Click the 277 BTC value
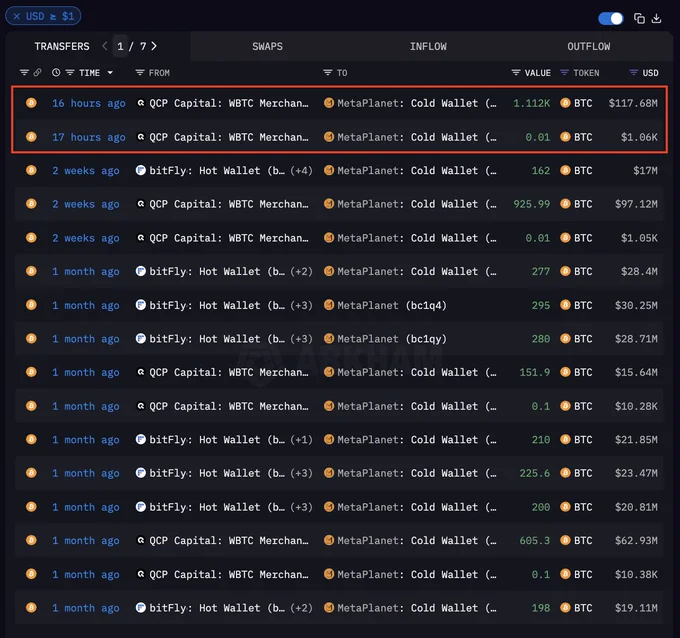The height and width of the screenshot is (638, 680). (x=541, y=272)
